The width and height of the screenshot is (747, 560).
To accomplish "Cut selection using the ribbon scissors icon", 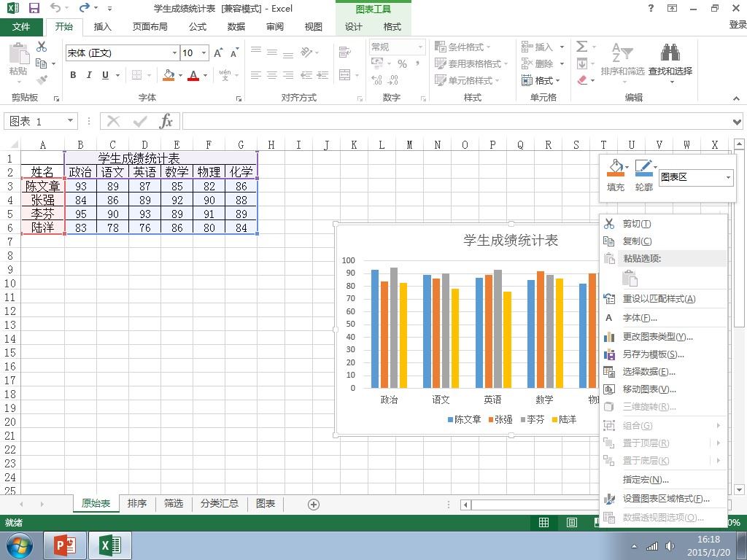I will click(x=42, y=47).
